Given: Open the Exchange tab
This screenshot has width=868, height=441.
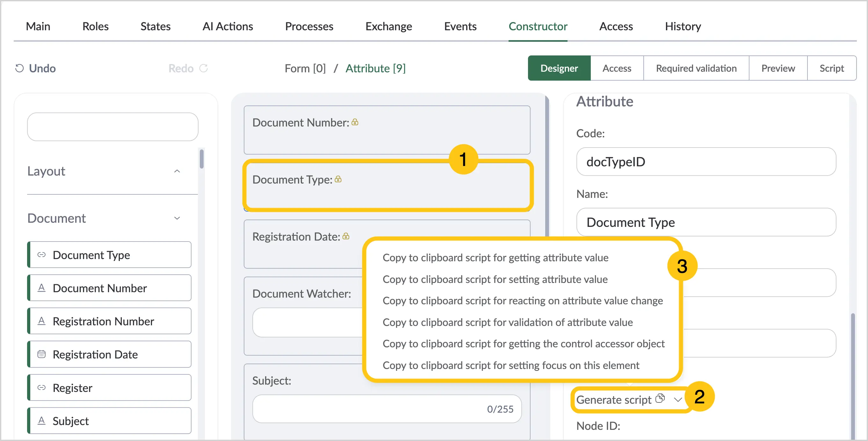Looking at the screenshot, I should pyautogui.click(x=388, y=26).
